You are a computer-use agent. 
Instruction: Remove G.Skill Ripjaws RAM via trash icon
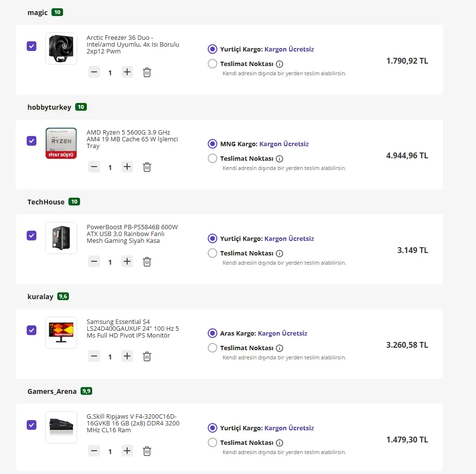[x=147, y=451]
